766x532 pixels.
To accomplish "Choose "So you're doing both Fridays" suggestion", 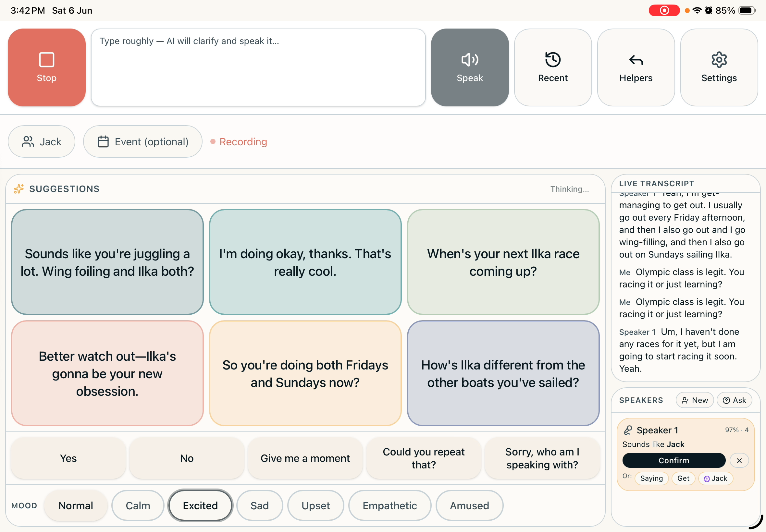I will pyautogui.click(x=305, y=373).
